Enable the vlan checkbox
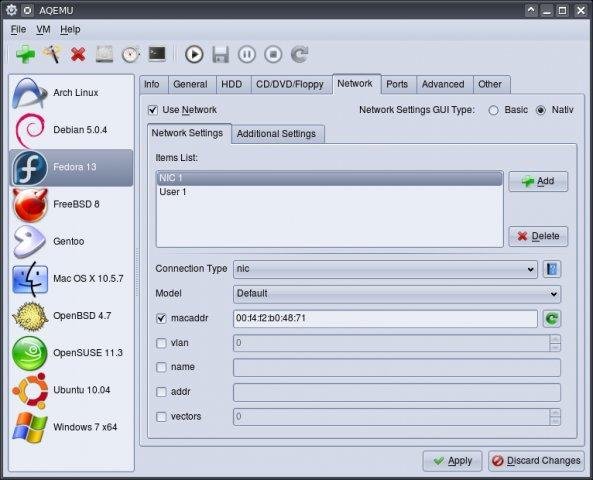Image resolution: width=593 pixels, height=480 pixels. 161,343
